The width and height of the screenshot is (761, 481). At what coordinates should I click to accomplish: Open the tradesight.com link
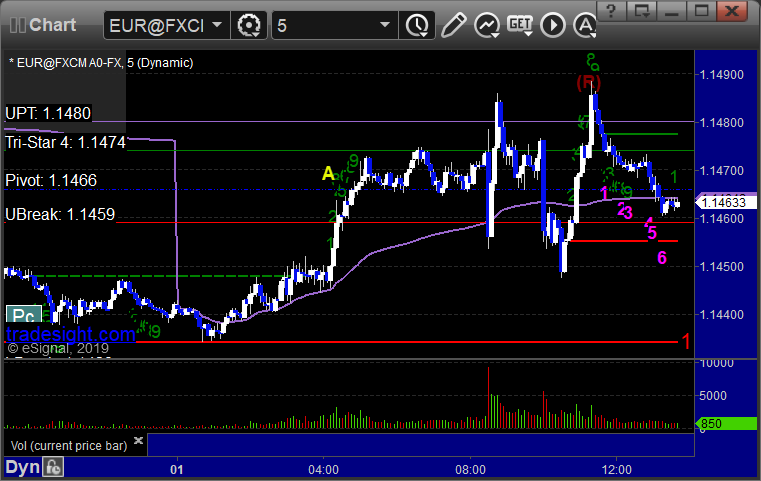pyautogui.click(x=71, y=334)
